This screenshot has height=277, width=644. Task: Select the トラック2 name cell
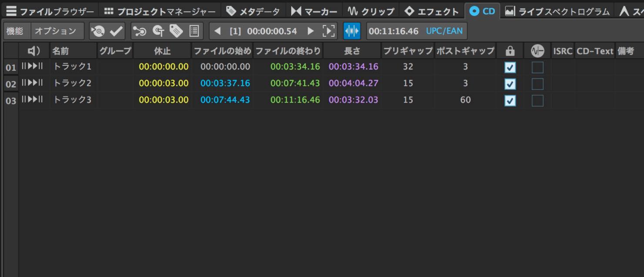[72, 83]
